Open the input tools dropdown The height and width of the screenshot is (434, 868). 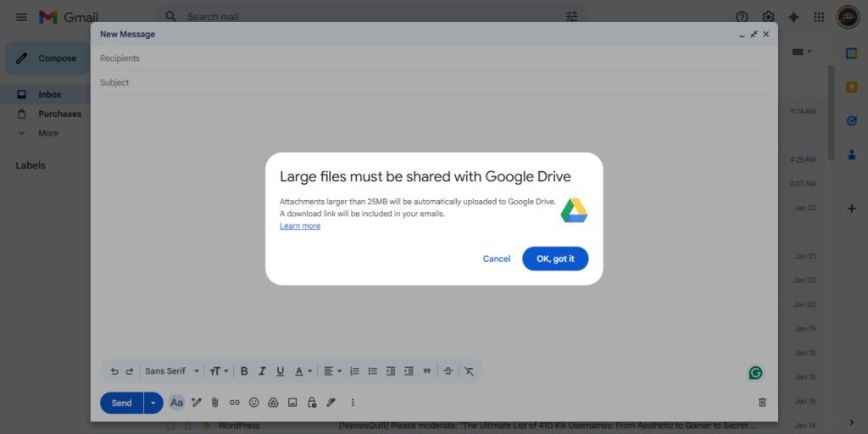pyautogui.click(x=802, y=52)
